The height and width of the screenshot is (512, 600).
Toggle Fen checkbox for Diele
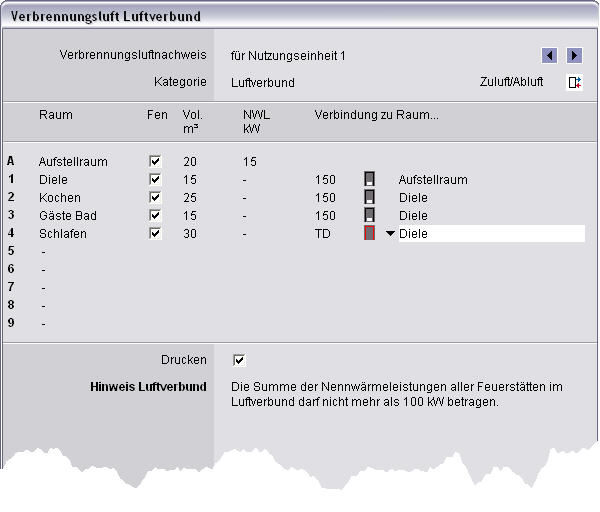(155, 179)
